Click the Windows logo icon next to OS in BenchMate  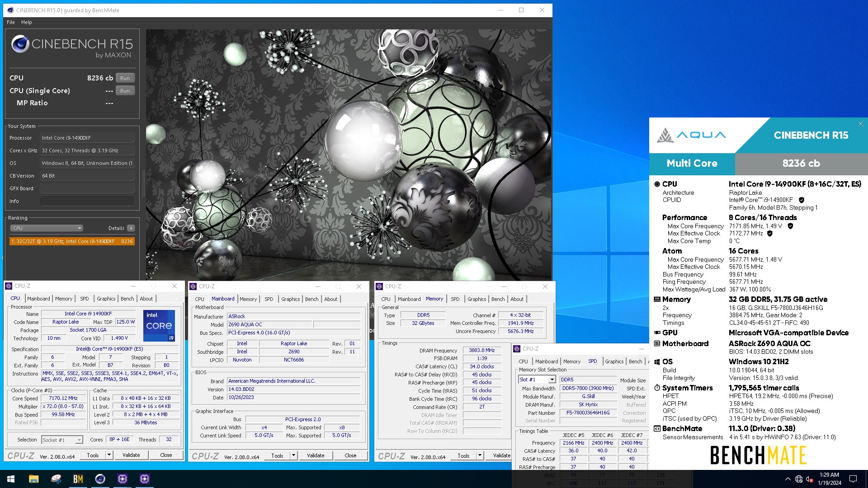click(657, 362)
